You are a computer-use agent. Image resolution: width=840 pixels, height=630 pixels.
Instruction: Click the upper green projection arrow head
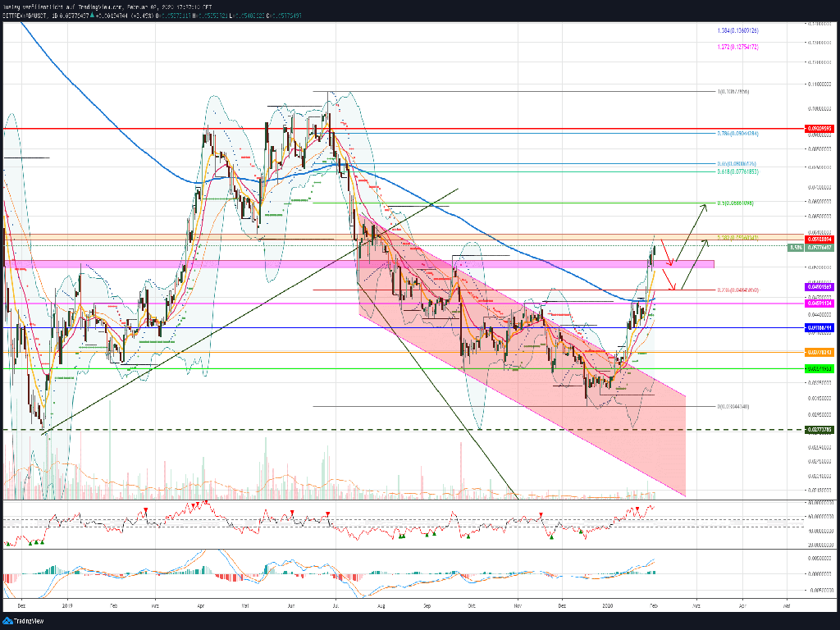[x=703, y=205]
